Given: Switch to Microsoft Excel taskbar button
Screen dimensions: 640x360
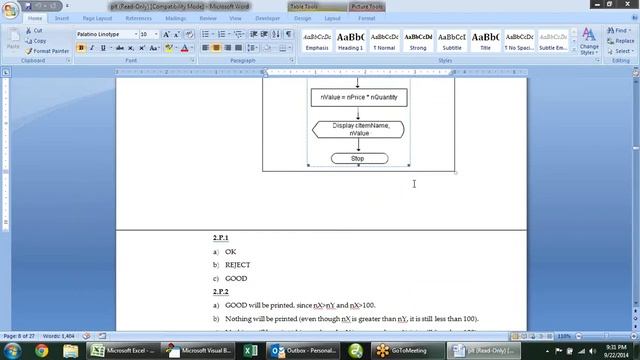Looking at the screenshot, I should point(123,351).
